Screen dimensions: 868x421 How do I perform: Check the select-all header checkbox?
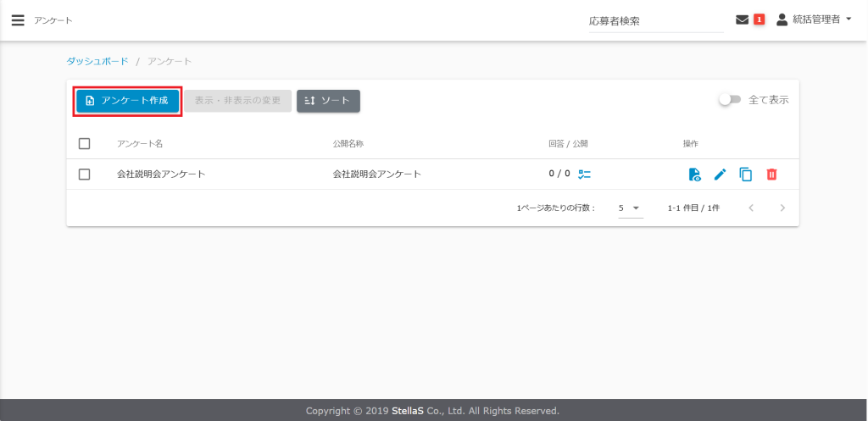(x=84, y=144)
